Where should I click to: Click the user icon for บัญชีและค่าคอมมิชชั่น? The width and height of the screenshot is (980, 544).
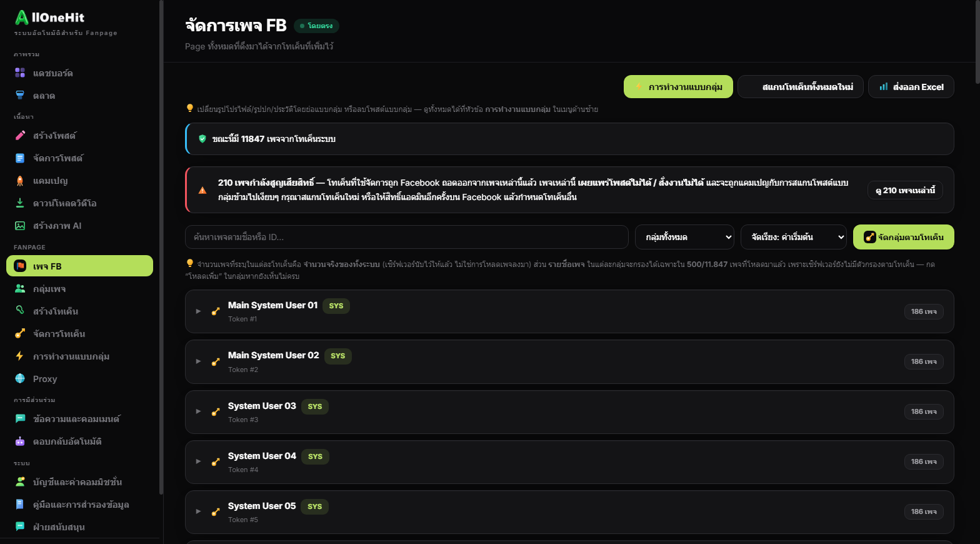pos(20,482)
